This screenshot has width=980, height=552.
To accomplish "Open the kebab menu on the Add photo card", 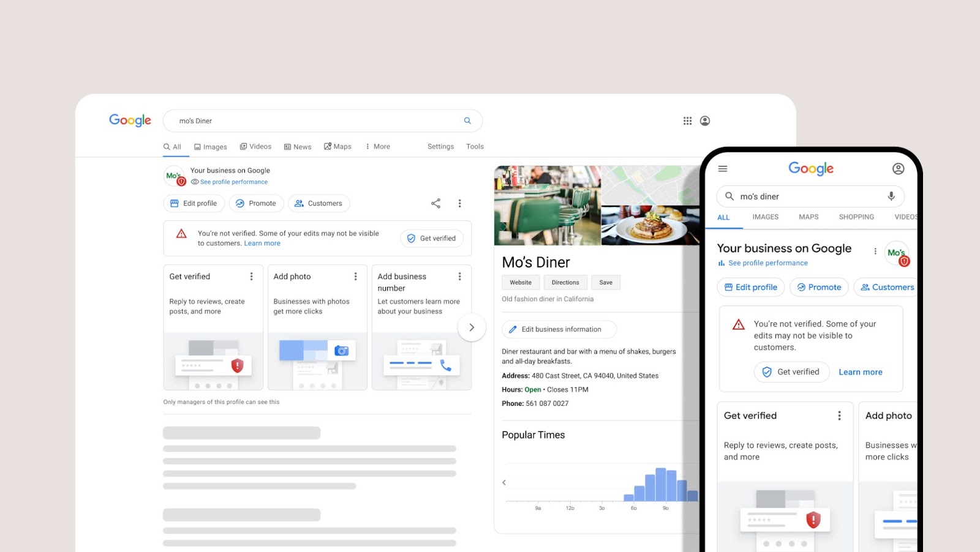I will coord(356,276).
